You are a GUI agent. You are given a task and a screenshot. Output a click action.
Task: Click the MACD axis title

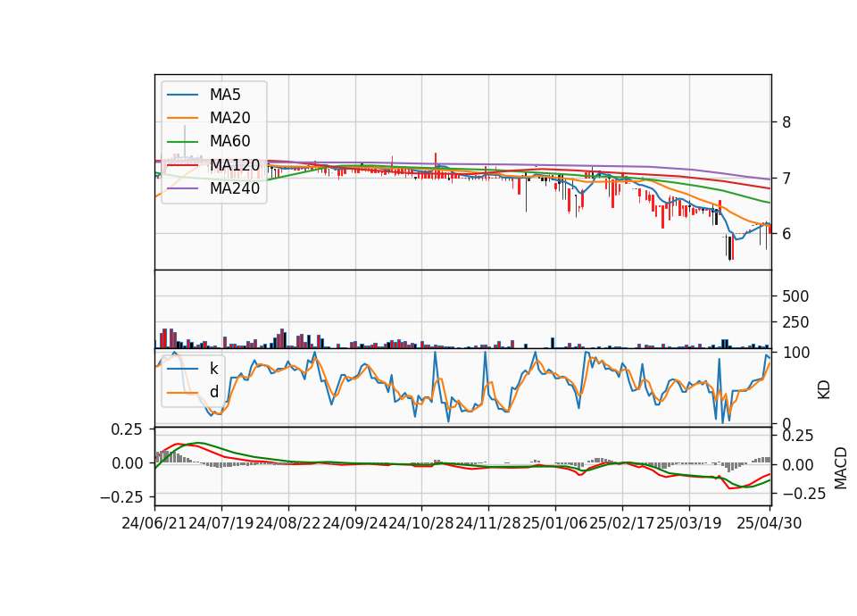[841, 468]
